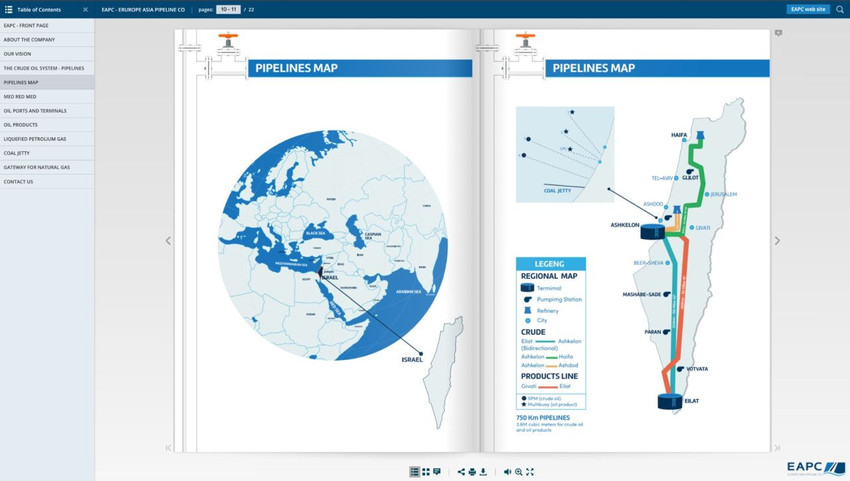
Task: Download the publication
Action: (483, 472)
